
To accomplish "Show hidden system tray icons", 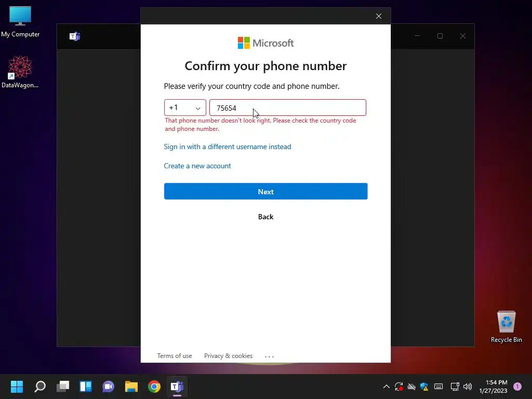I will pos(386,387).
